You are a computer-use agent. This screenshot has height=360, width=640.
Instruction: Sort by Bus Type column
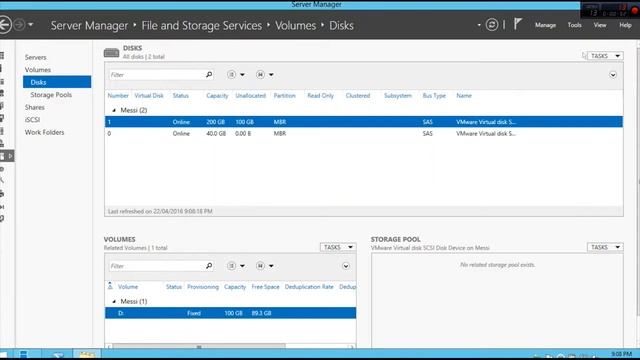(x=434, y=96)
